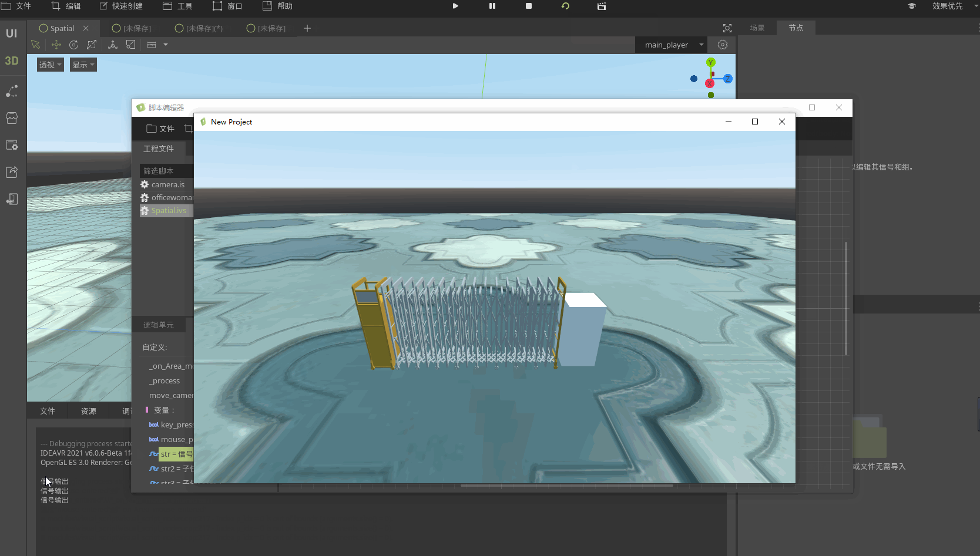Click the clapperboard record icon

pyautogui.click(x=602, y=6)
